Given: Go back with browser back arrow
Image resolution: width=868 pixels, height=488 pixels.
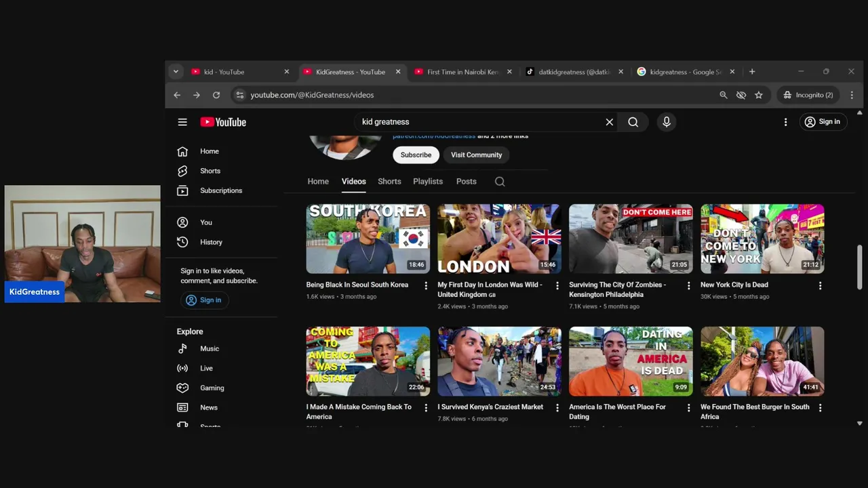Looking at the screenshot, I should point(177,95).
